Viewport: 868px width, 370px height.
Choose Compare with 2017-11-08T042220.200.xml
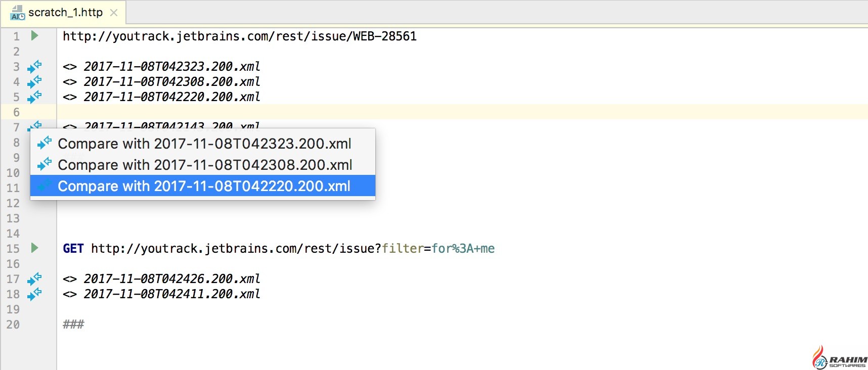pyautogui.click(x=203, y=186)
